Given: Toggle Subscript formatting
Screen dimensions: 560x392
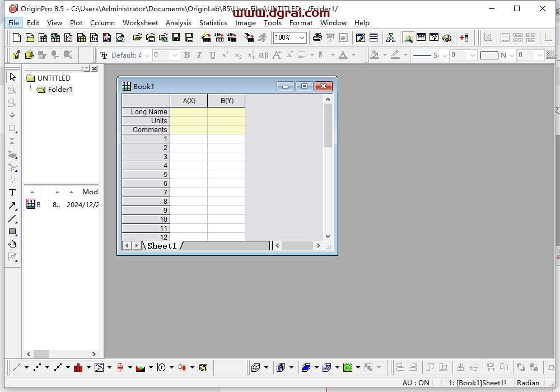Looking at the screenshot, I should click(x=238, y=55).
